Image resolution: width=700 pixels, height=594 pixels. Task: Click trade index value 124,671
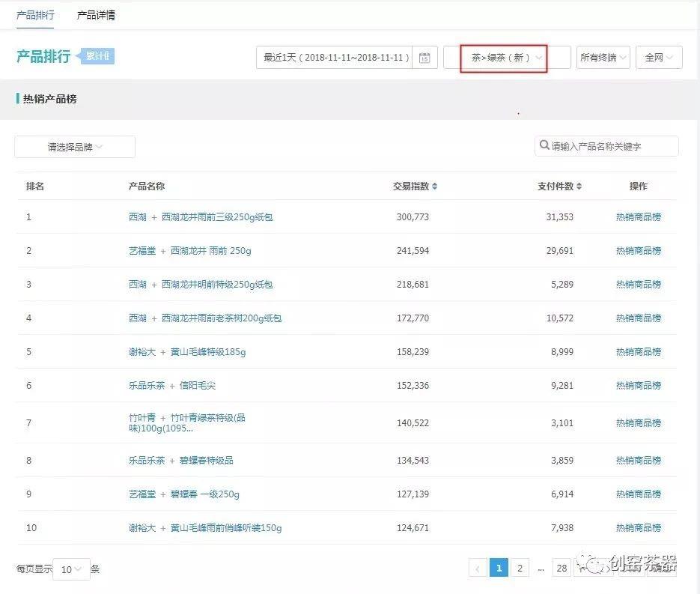tap(413, 528)
